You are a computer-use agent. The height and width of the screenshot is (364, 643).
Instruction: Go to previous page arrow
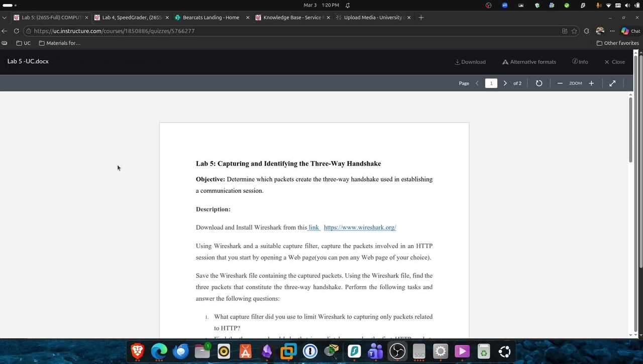[x=477, y=83]
